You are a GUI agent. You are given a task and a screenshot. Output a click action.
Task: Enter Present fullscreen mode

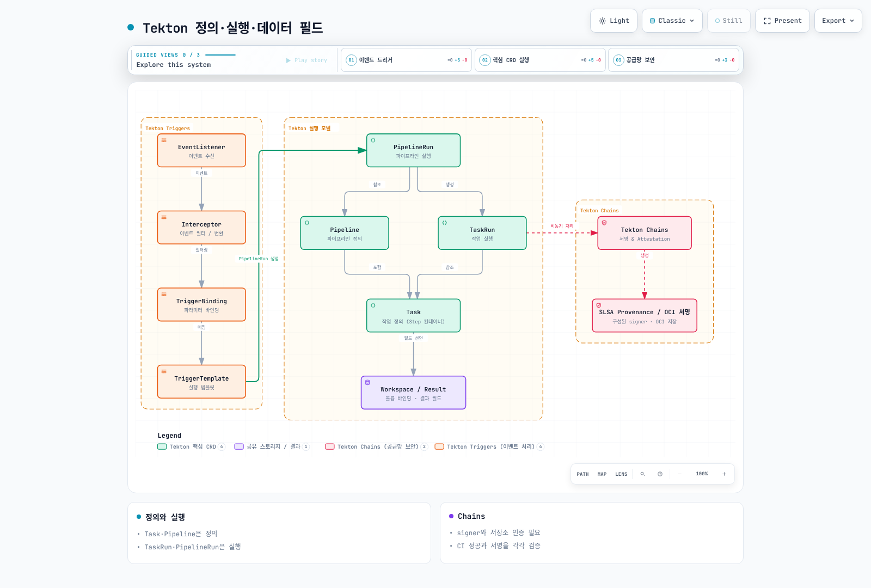click(782, 21)
